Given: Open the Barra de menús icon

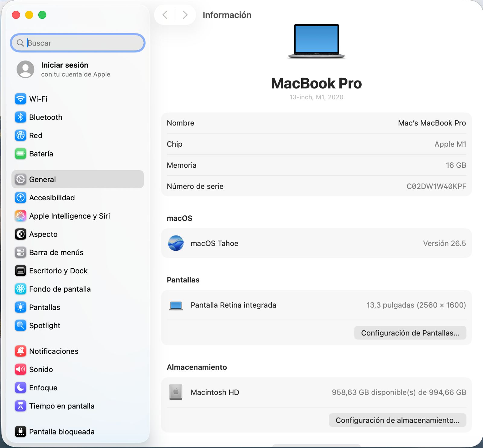Looking at the screenshot, I should (x=21, y=253).
